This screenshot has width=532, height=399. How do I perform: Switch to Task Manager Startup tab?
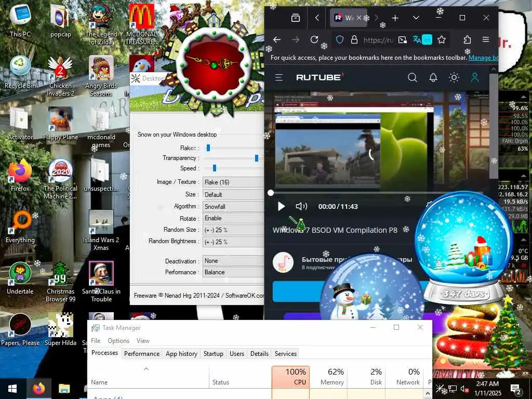214,353
